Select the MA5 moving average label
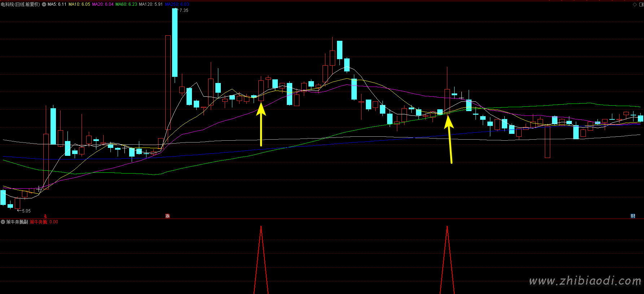This screenshot has height=294, width=644. (57, 4)
